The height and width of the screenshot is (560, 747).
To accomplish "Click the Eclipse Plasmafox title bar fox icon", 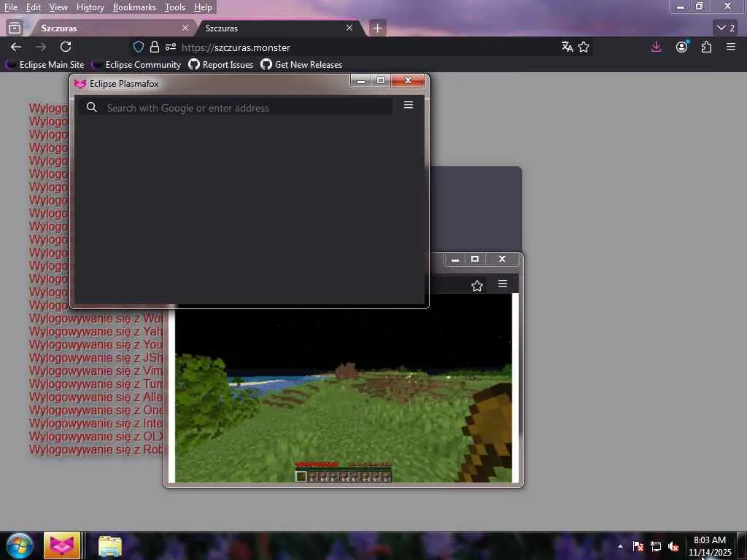I will (x=80, y=84).
